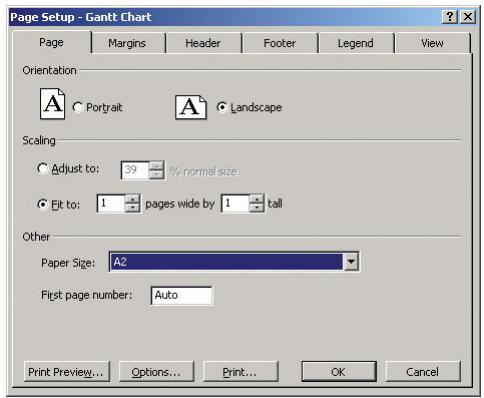The height and width of the screenshot is (398, 484).
Task: Open the Paper Size dropdown arrow
Action: [x=351, y=262]
